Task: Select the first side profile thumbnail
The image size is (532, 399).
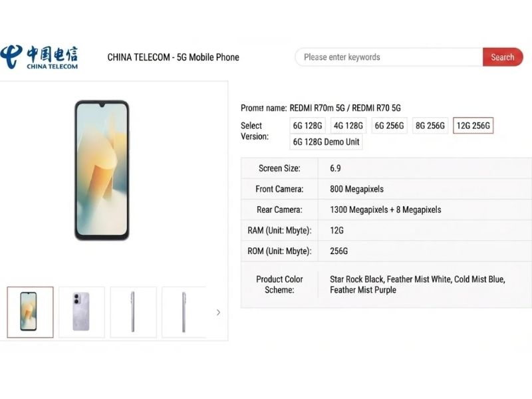Action: (x=133, y=311)
